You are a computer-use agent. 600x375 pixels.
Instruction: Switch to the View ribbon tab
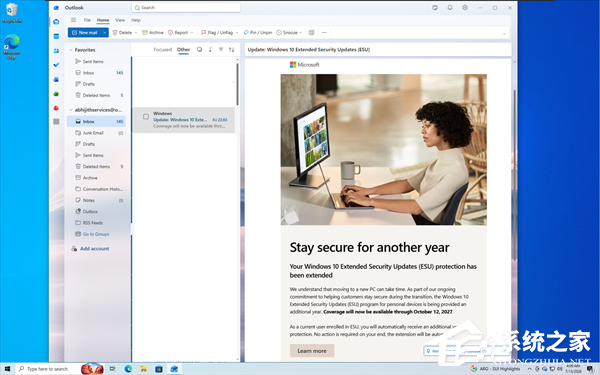coord(120,20)
